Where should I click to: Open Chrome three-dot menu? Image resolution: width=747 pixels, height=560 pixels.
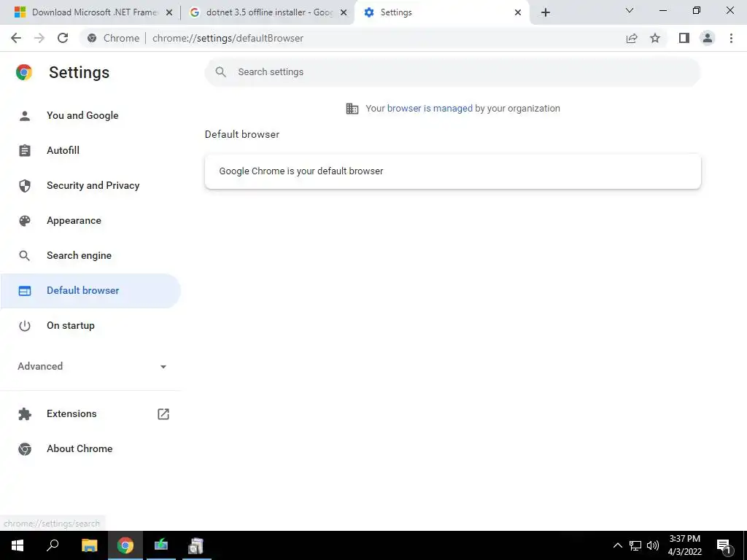tap(731, 38)
